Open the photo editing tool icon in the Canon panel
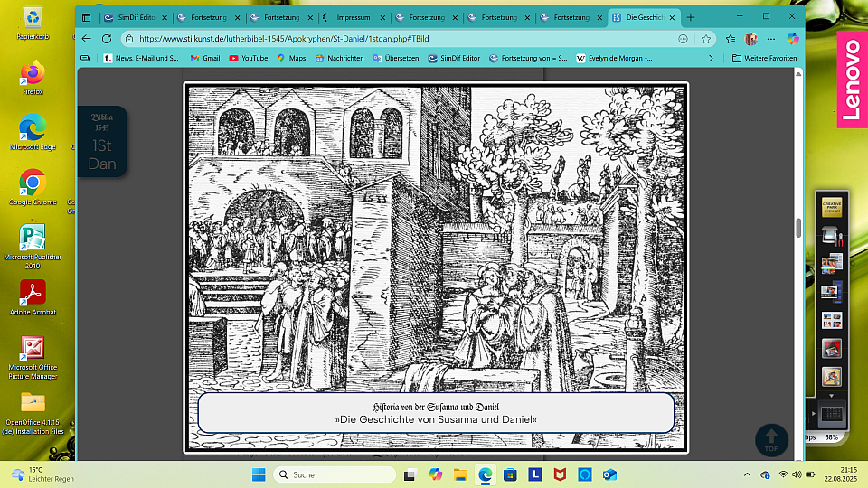This screenshot has width=868, height=488. click(x=832, y=377)
